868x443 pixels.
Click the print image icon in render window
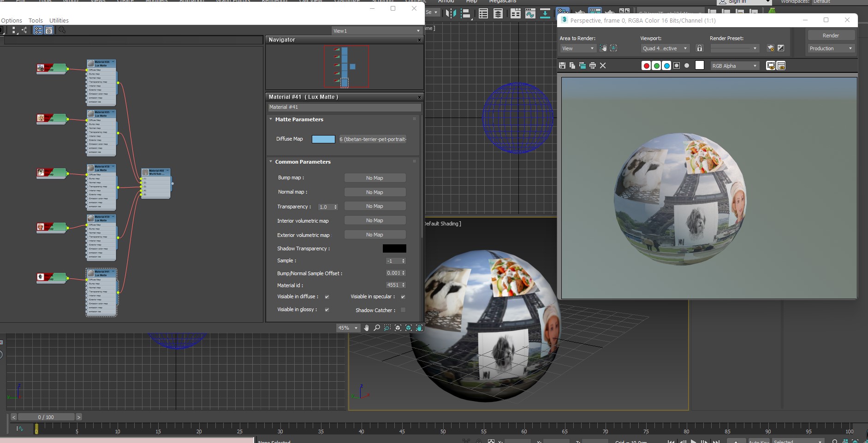click(593, 66)
